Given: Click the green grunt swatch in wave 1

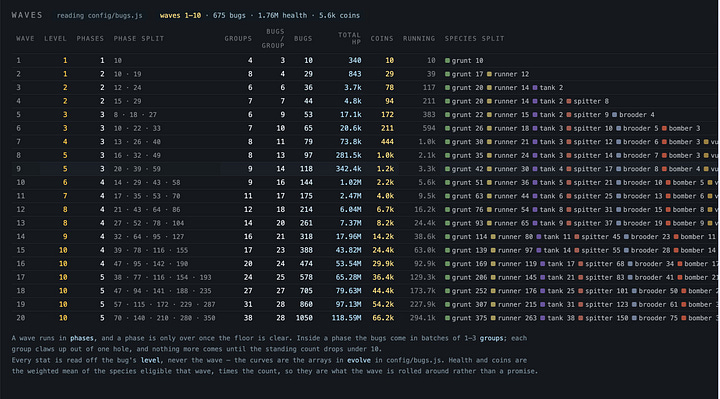Looking at the screenshot, I should click(x=447, y=61).
